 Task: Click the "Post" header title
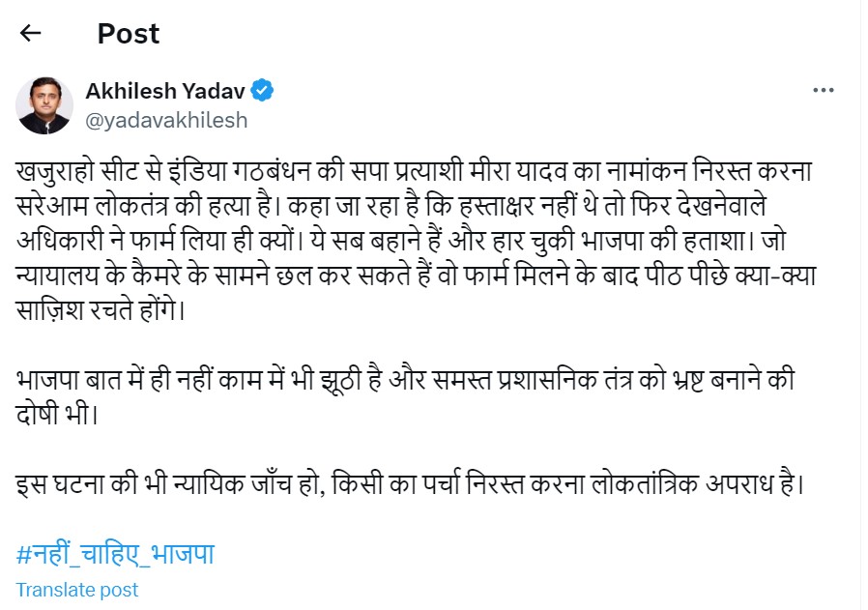tap(128, 34)
